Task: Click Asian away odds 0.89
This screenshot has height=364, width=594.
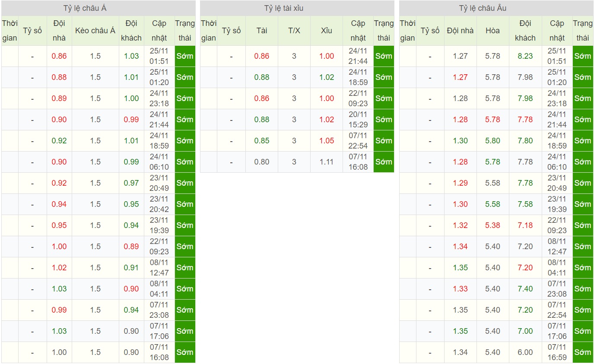Action: (x=131, y=247)
